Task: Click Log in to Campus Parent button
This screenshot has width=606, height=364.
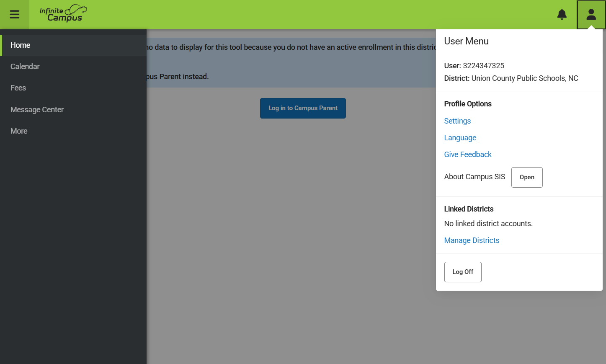Action: [x=303, y=108]
